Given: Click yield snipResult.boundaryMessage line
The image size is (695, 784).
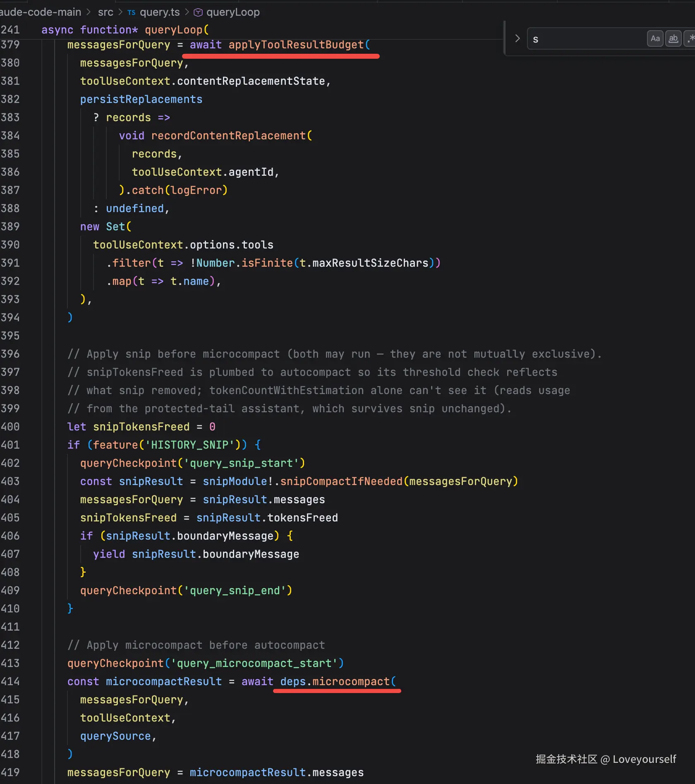Looking at the screenshot, I should (196, 554).
